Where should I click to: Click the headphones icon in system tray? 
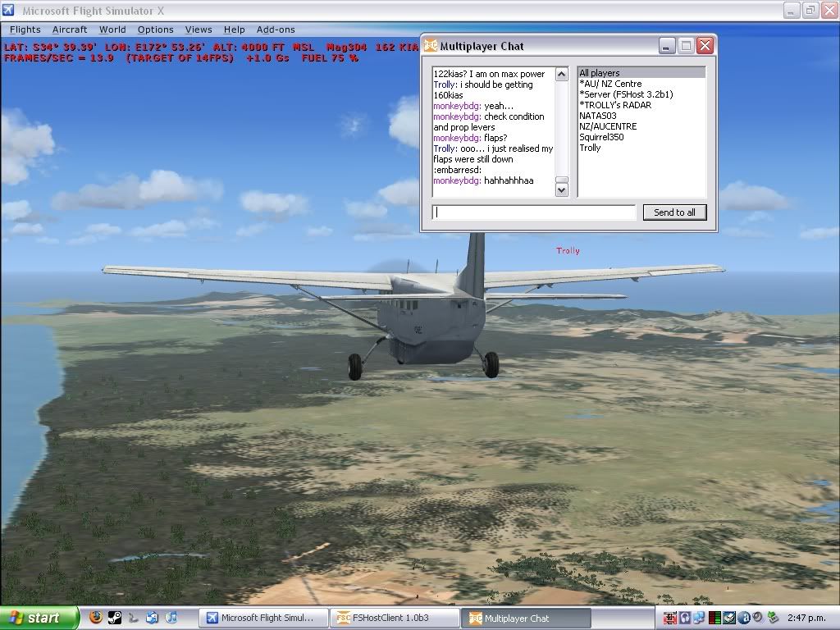[x=684, y=618]
